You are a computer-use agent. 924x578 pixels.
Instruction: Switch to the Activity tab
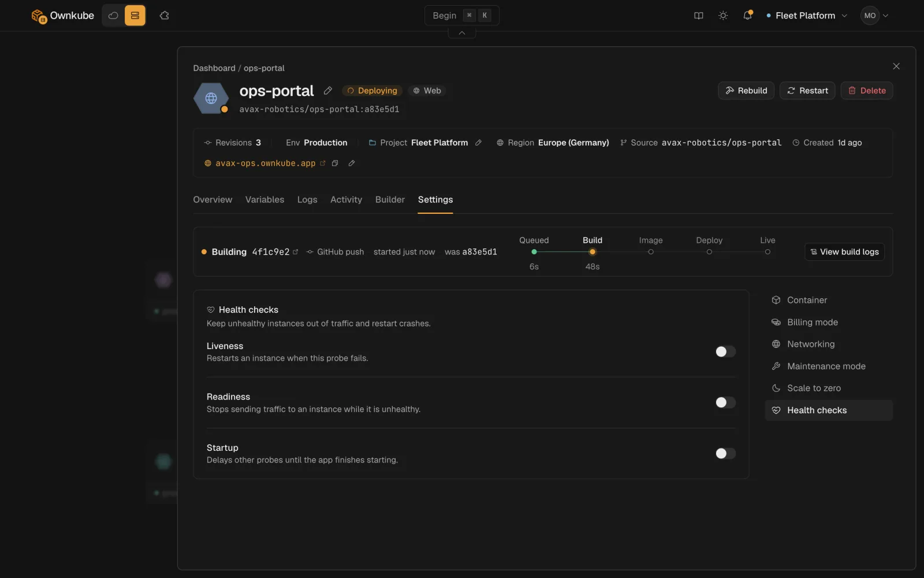[346, 199]
